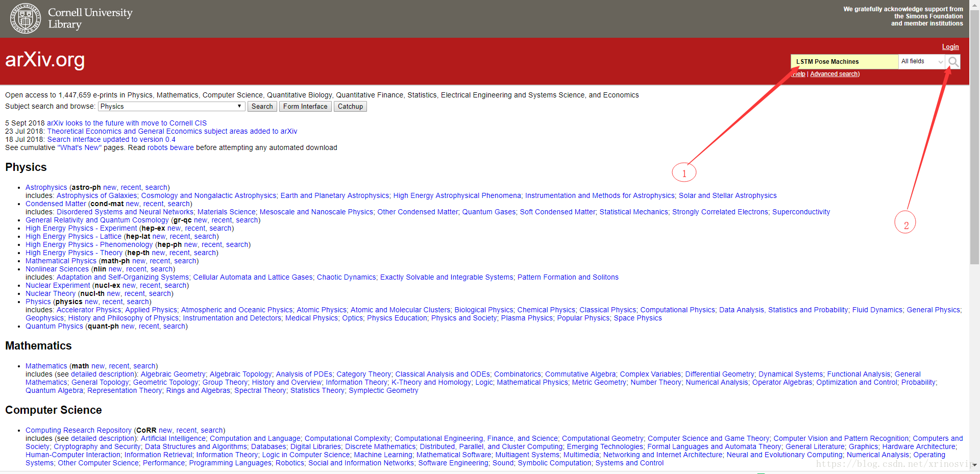Open the Combinatorics link
This screenshot has height=474, width=980.
518,374
